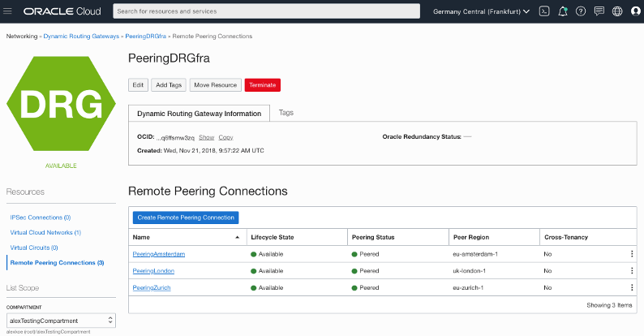
Task: Sort table by Name column arrow
Action: tap(237, 238)
